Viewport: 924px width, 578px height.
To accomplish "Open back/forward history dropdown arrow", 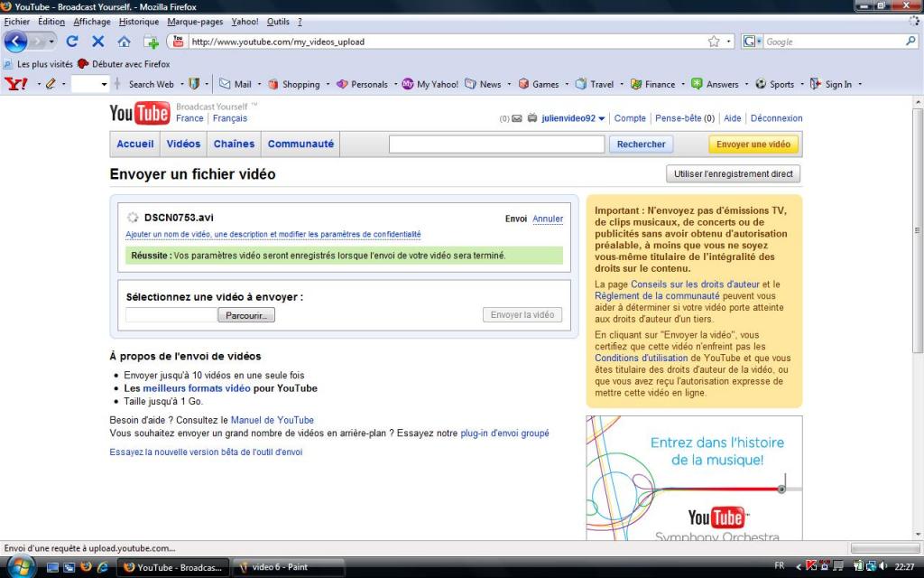I will point(51,42).
